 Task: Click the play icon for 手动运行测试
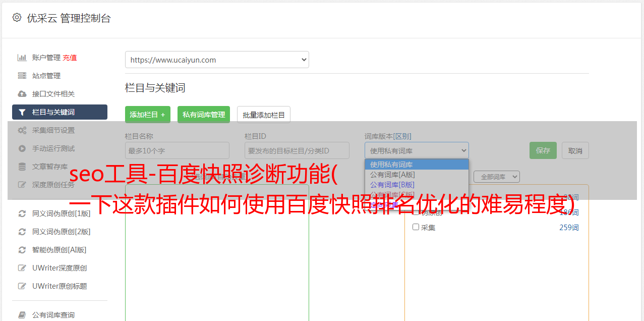tap(22, 148)
